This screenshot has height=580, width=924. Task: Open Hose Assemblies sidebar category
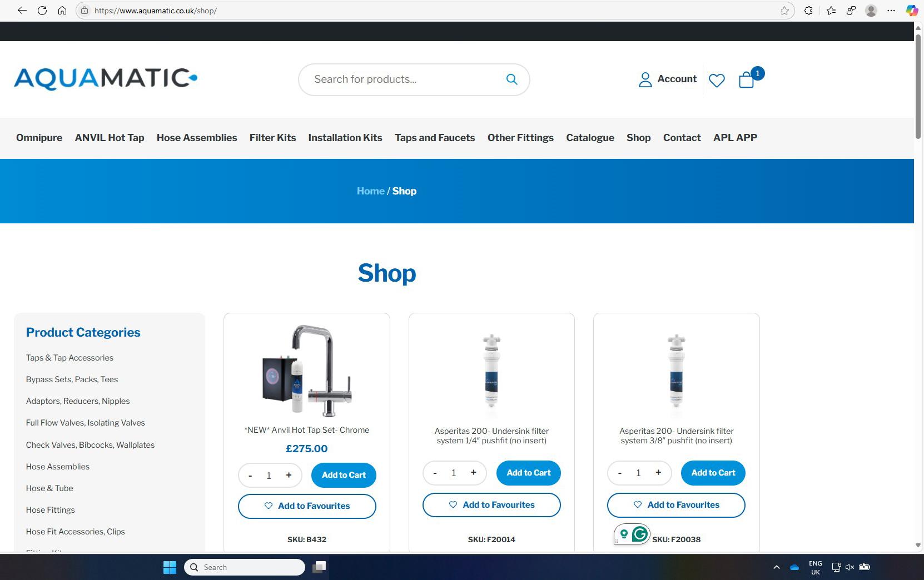pos(58,467)
